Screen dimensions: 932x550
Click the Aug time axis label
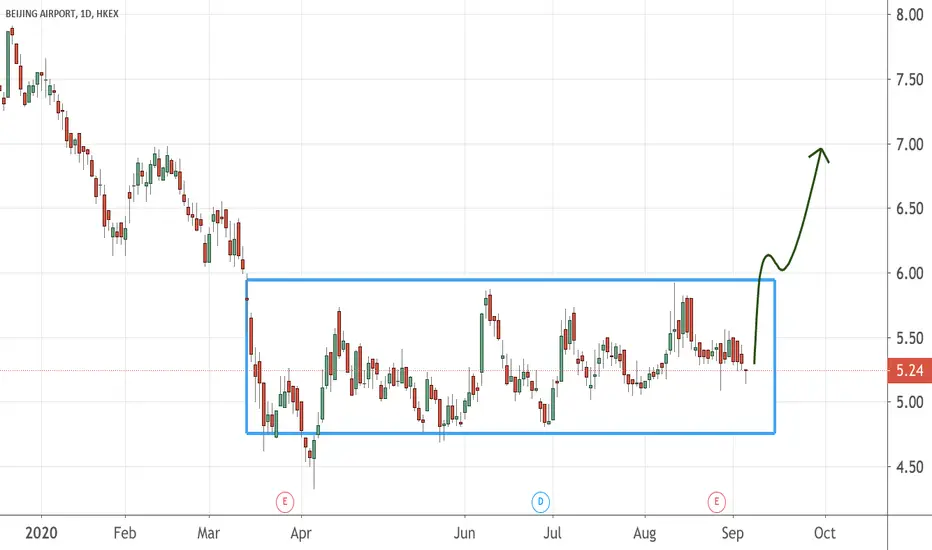pyautogui.click(x=644, y=533)
